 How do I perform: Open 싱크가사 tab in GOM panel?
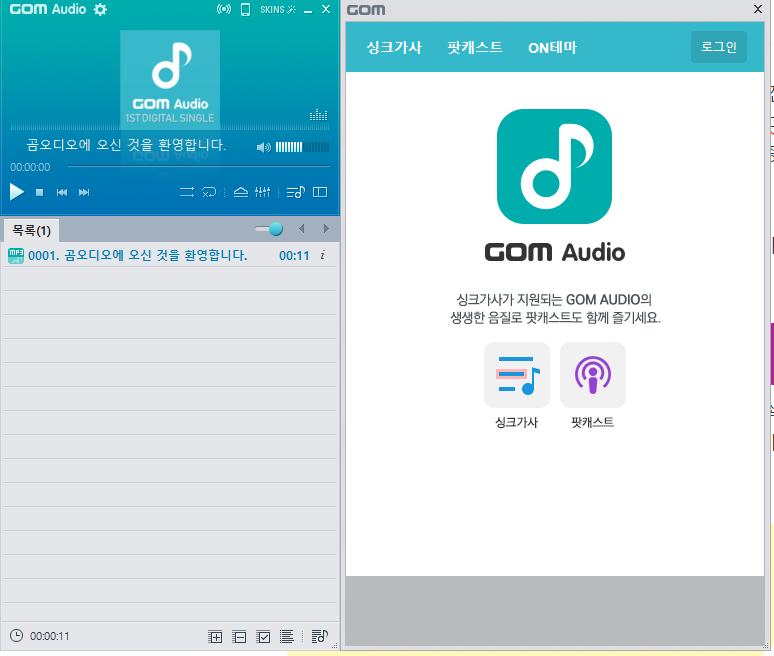pyautogui.click(x=394, y=47)
